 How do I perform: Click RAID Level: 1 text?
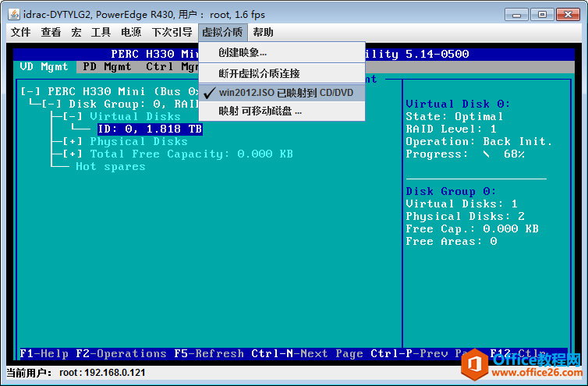[x=451, y=129]
